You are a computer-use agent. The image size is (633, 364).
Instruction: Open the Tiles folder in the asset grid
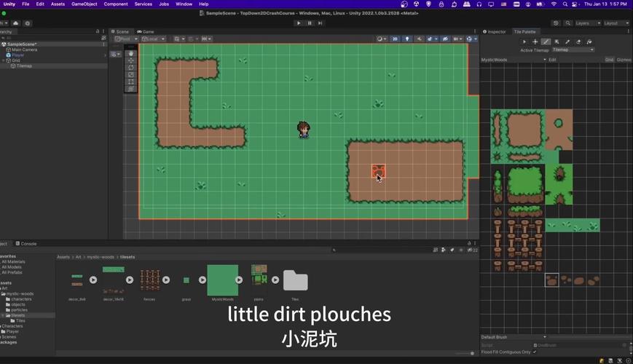tap(296, 280)
